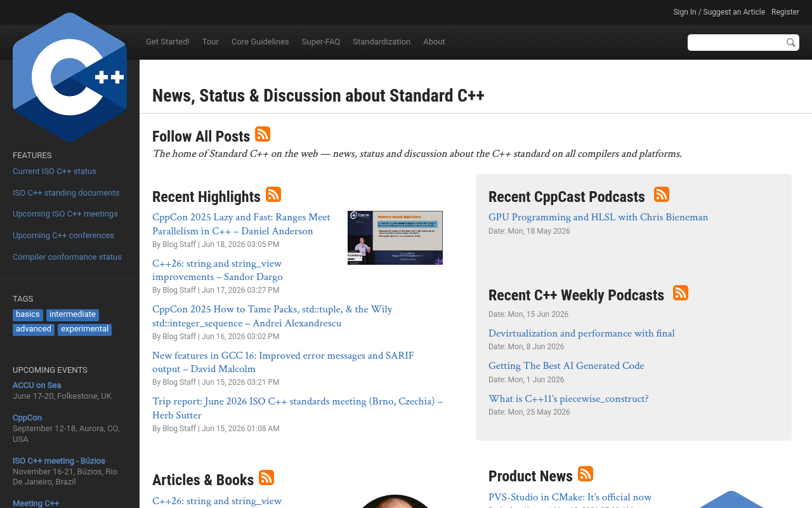Open ISO C++ meeting - Búzios event

(59, 461)
